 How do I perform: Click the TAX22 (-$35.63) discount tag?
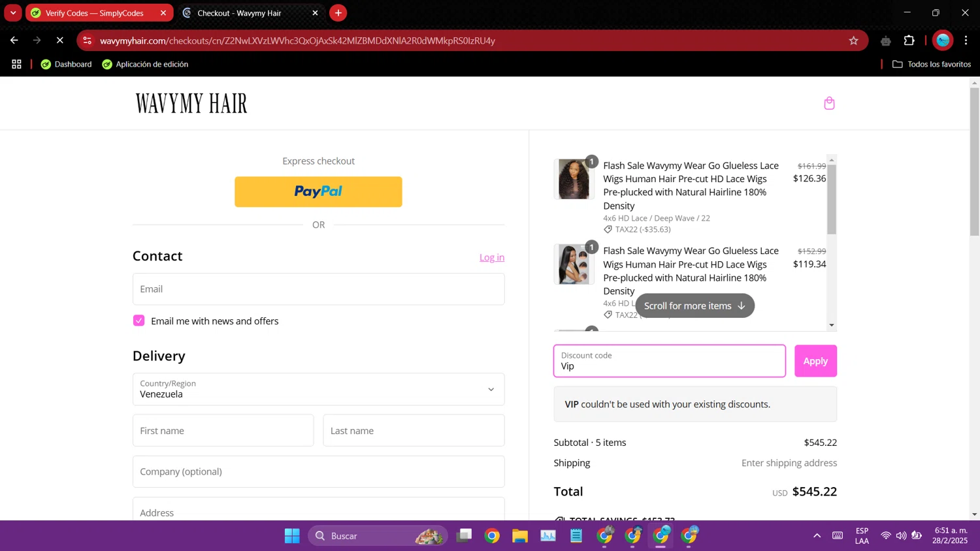(637, 229)
